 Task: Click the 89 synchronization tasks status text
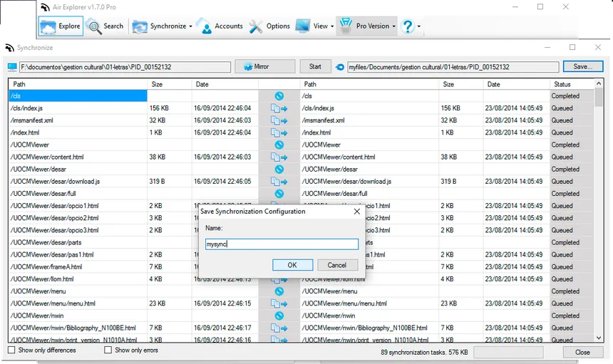coord(424,353)
